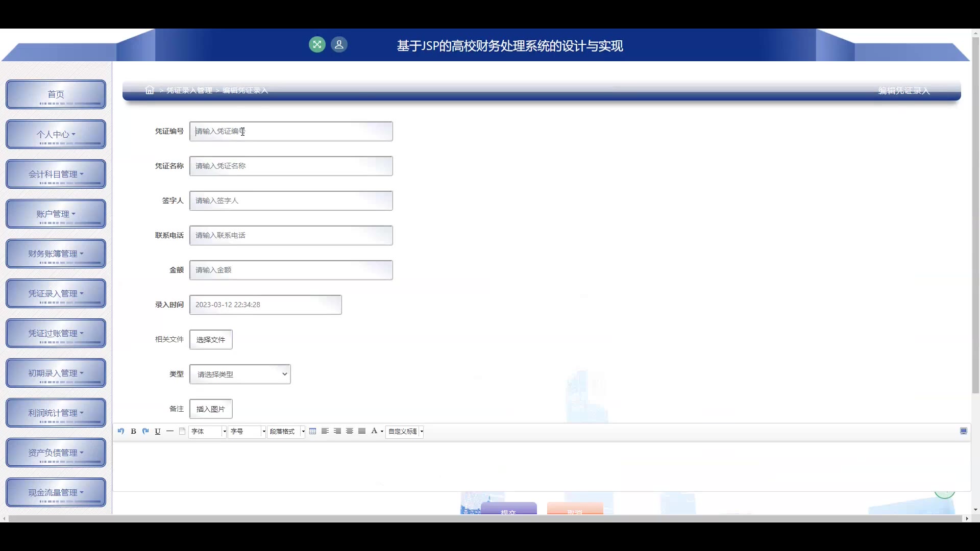The height and width of the screenshot is (551, 980).
Task: Toggle underline formatting in editor
Action: click(x=158, y=431)
